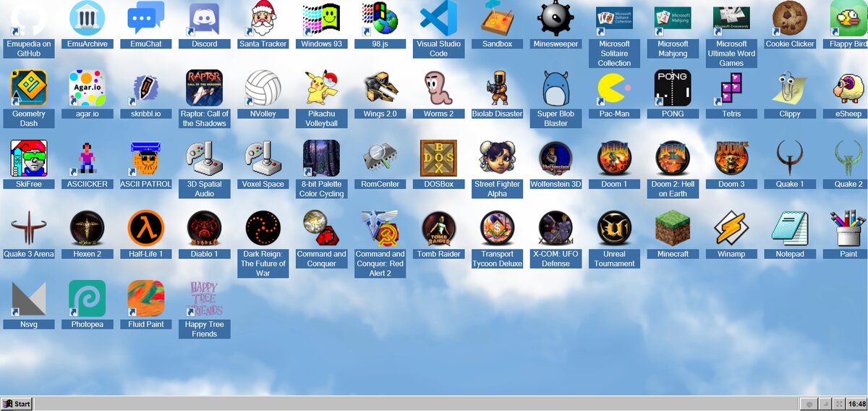Launch the Worms 2 icon
Screen dimensions: 868x411
[x=438, y=88]
